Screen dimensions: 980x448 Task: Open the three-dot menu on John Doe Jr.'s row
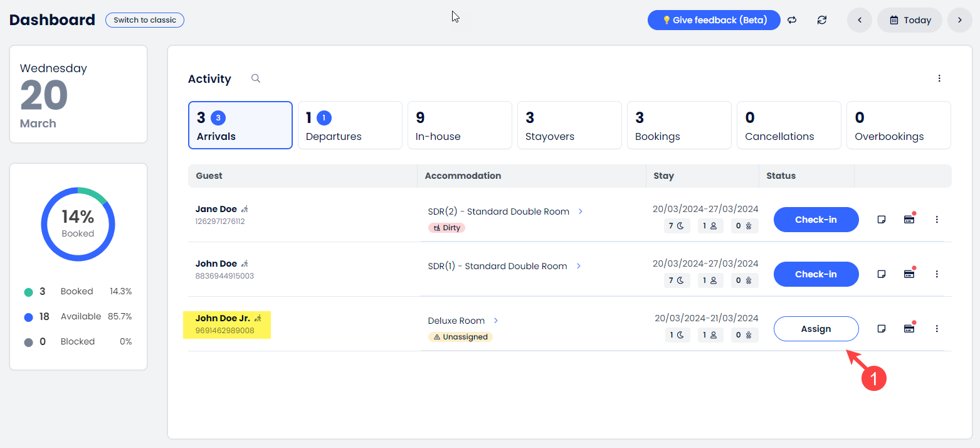click(937, 328)
